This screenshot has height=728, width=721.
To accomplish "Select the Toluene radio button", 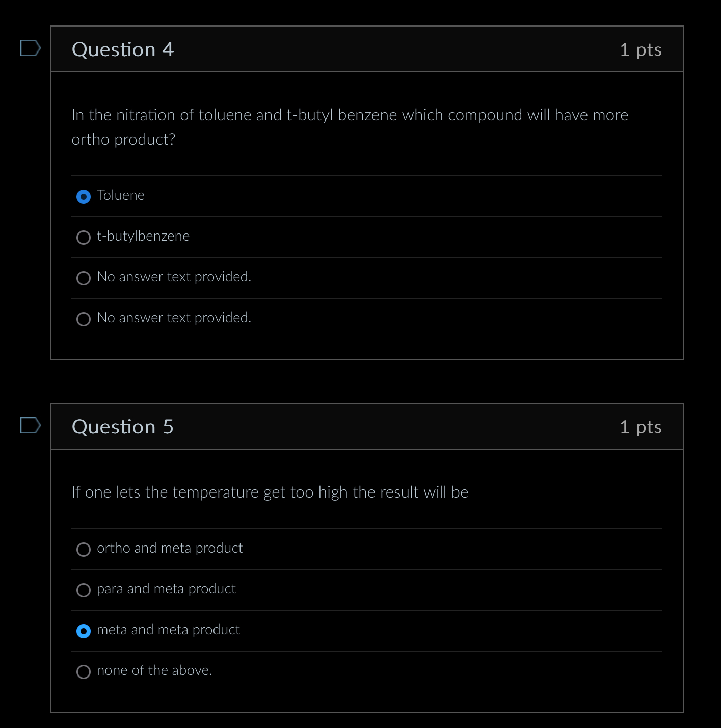I will [84, 196].
